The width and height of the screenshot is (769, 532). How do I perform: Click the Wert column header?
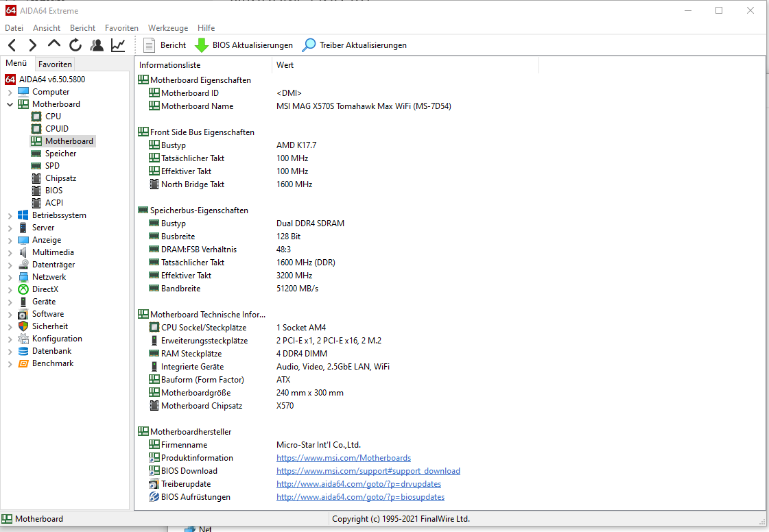click(405, 64)
